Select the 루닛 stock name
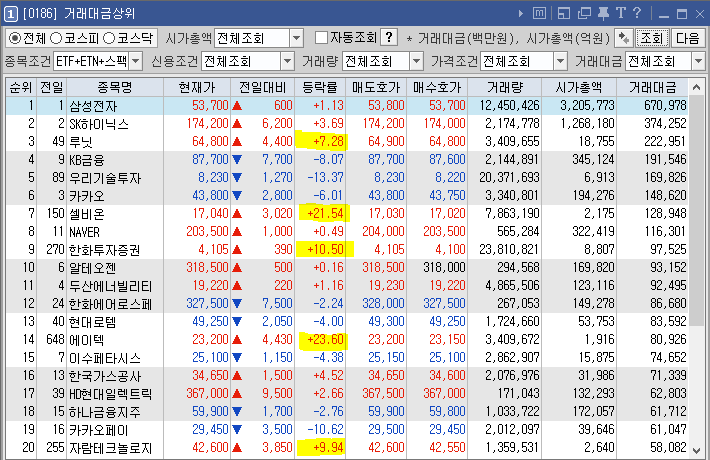Image resolution: width=710 pixels, height=460 pixels. tap(81, 142)
